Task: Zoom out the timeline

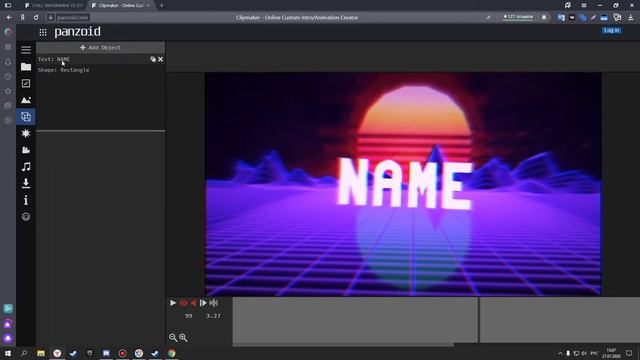Action: coord(173,338)
